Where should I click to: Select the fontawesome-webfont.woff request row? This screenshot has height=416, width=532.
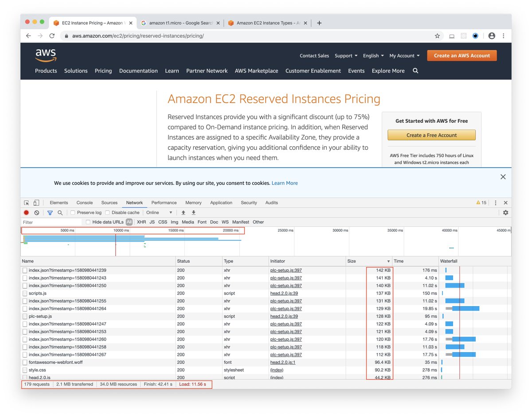pos(266,362)
